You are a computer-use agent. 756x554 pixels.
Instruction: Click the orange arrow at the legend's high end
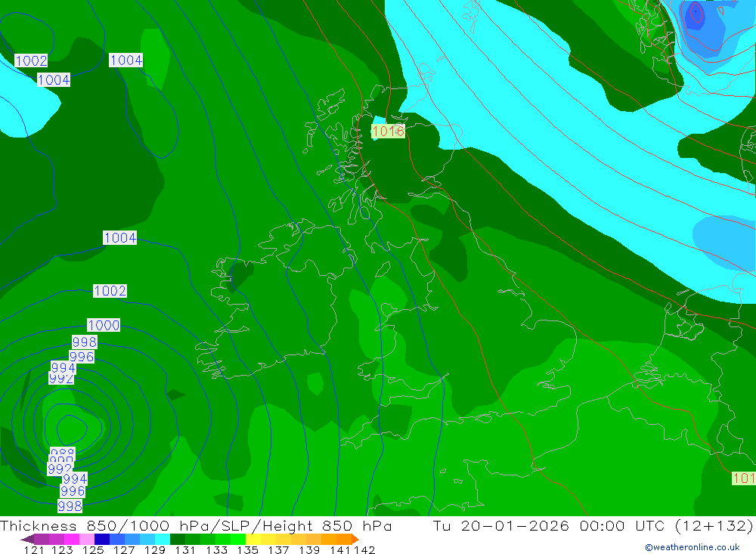tap(355, 539)
